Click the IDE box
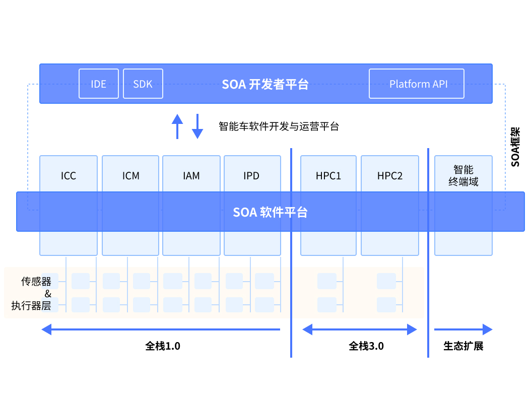This screenshot has width=532, height=400. point(98,84)
